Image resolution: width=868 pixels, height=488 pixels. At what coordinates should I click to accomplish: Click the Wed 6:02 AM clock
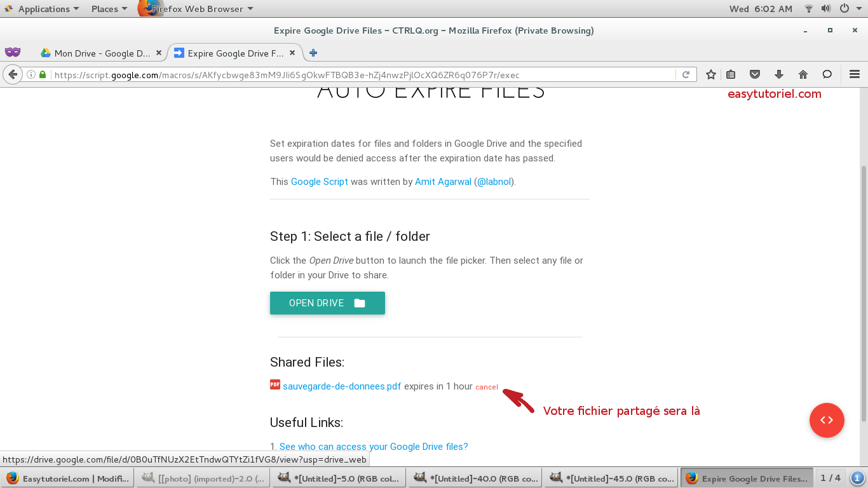tap(761, 9)
